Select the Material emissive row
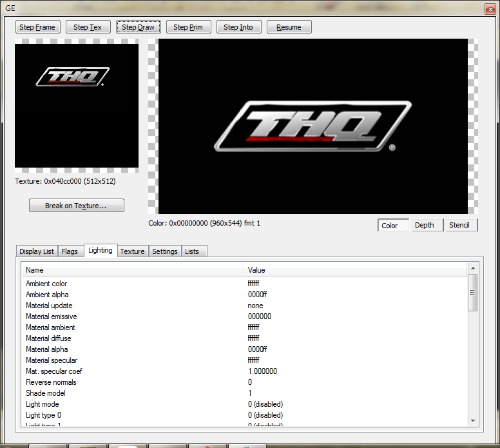 (x=51, y=317)
